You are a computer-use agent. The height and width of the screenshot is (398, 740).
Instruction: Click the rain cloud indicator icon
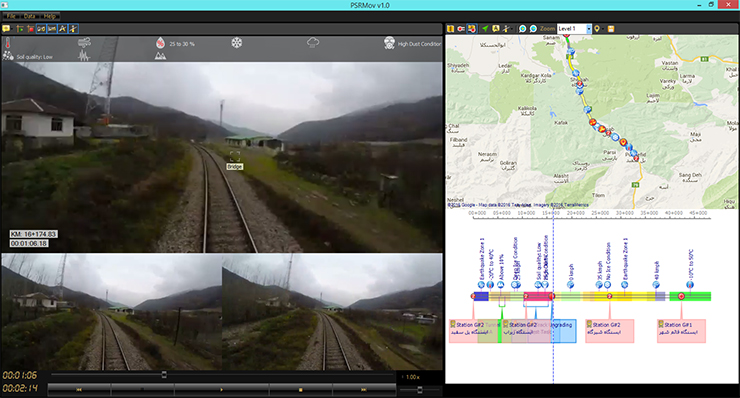313,43
